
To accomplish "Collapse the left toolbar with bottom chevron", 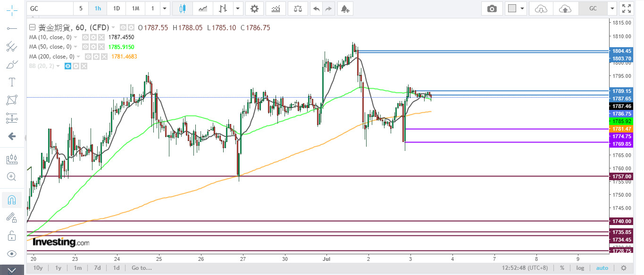I will point(12,271).
